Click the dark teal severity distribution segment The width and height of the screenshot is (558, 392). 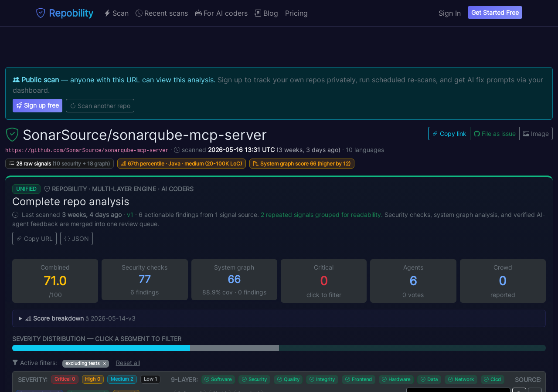point(412,348)
